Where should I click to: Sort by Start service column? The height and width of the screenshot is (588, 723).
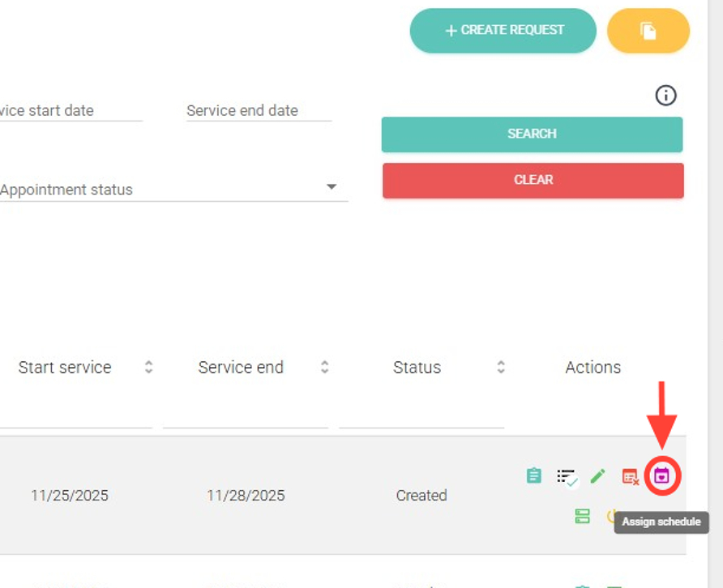point(148,367)
